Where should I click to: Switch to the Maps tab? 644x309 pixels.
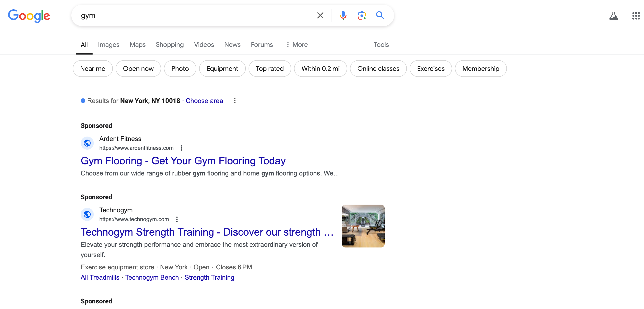click(x=138, y=45)
